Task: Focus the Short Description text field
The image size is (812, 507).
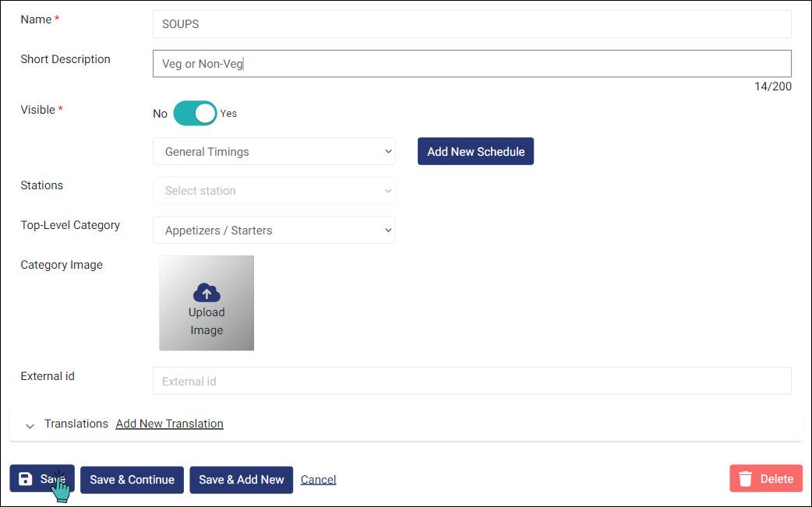Action: point(471,64)
